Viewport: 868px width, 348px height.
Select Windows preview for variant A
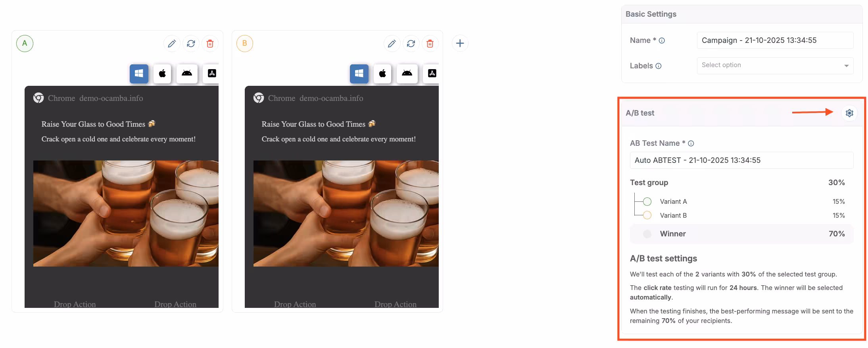[139, 73]
